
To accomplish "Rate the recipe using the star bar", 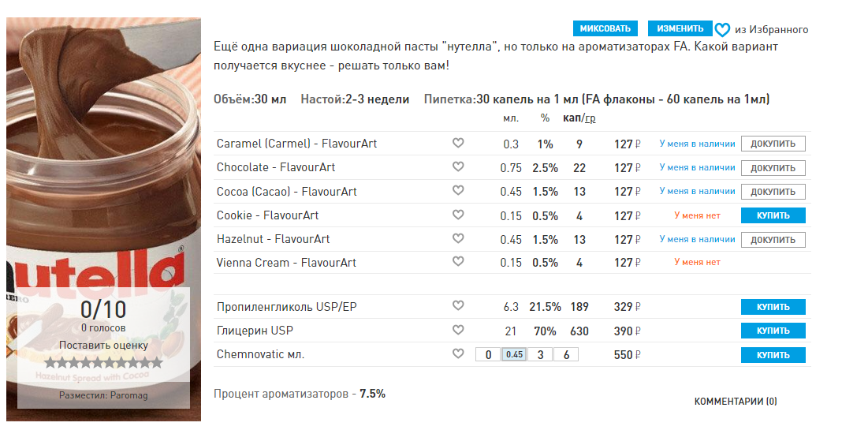I will click(103, 363).
